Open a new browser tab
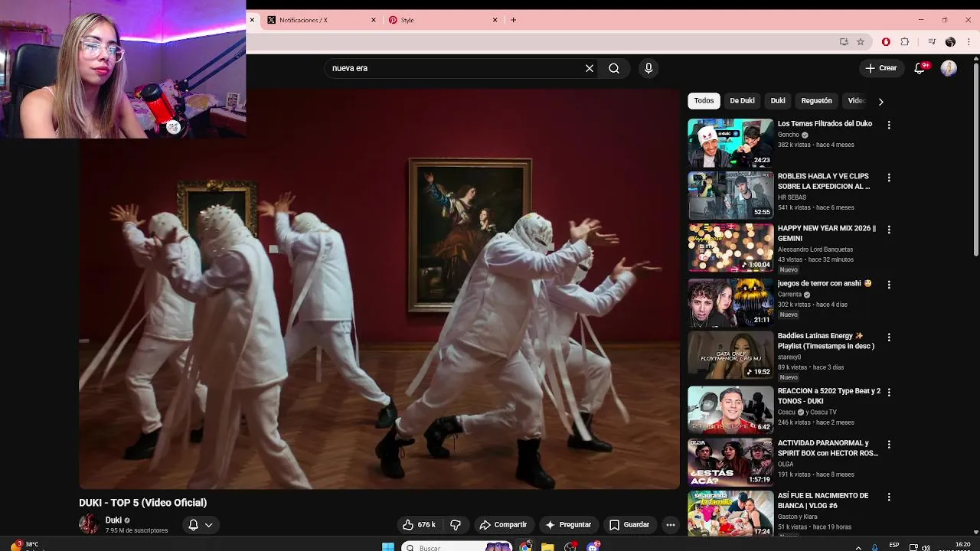The height and width of the screenshot is (551, 980). click(513, 20)
